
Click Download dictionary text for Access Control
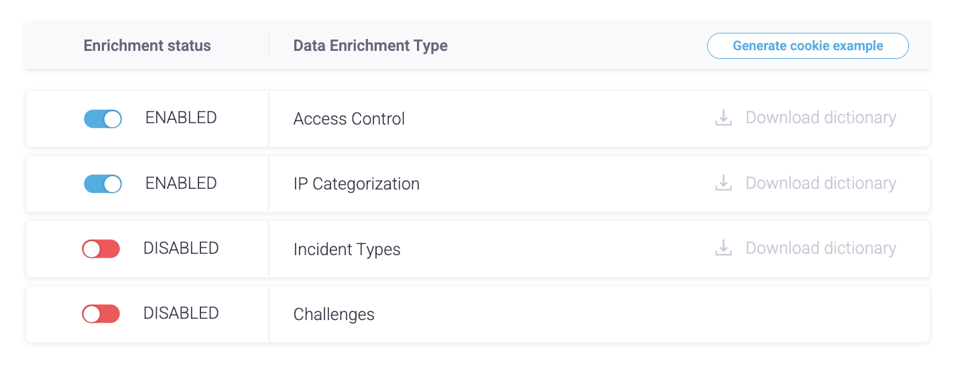820,118
